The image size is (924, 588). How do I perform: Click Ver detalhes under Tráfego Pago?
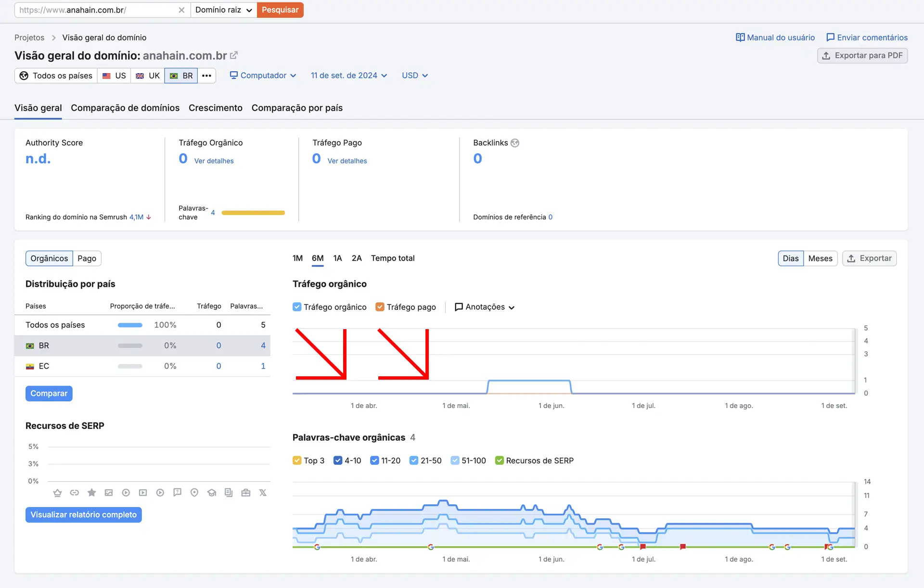coord(347,161)
